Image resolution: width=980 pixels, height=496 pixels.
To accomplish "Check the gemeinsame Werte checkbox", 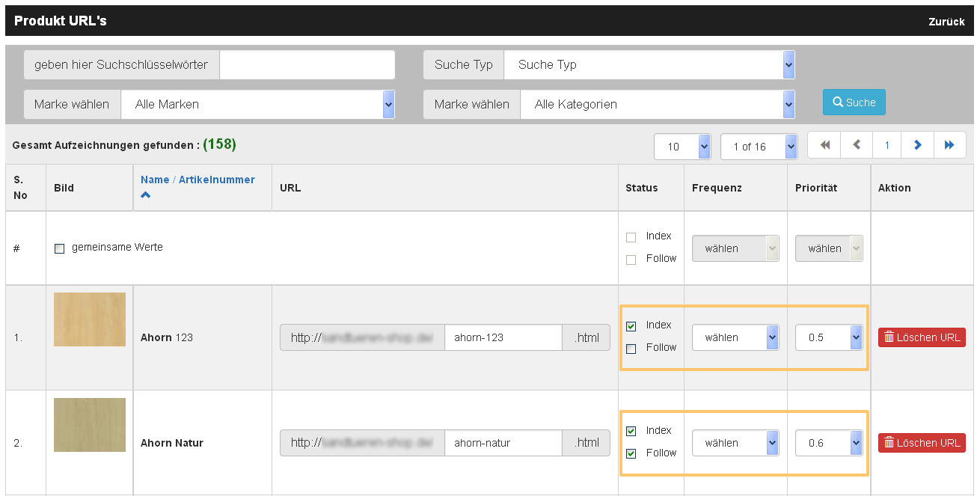I will click(x=59, y=247).
